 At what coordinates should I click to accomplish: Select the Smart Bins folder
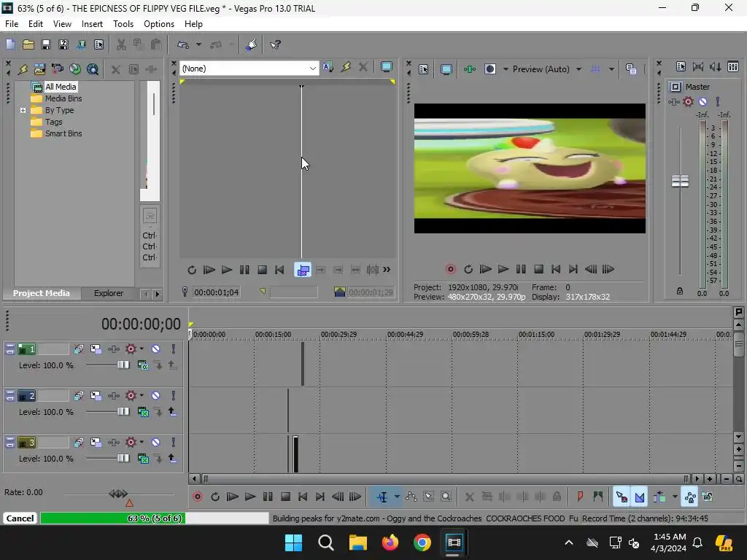click(63, 134)
